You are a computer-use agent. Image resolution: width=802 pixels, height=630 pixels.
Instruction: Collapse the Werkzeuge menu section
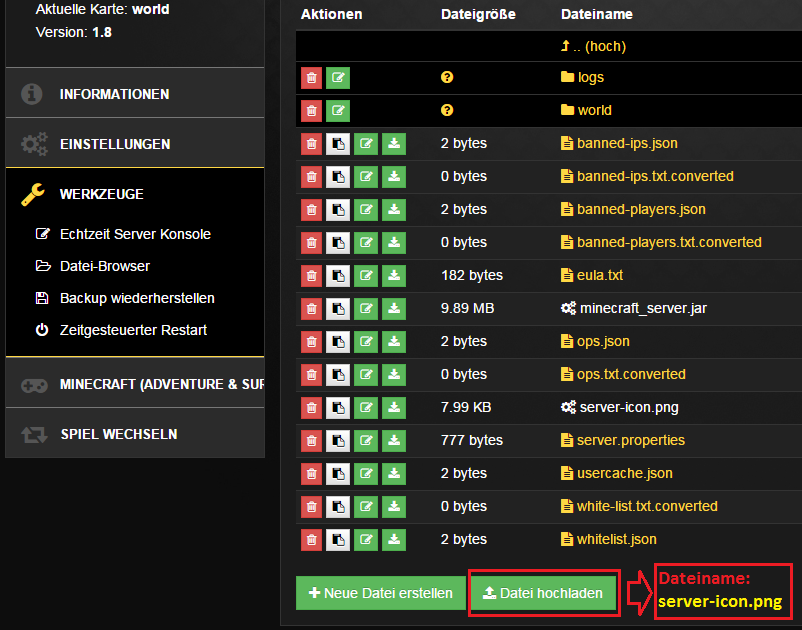(135, 194)
